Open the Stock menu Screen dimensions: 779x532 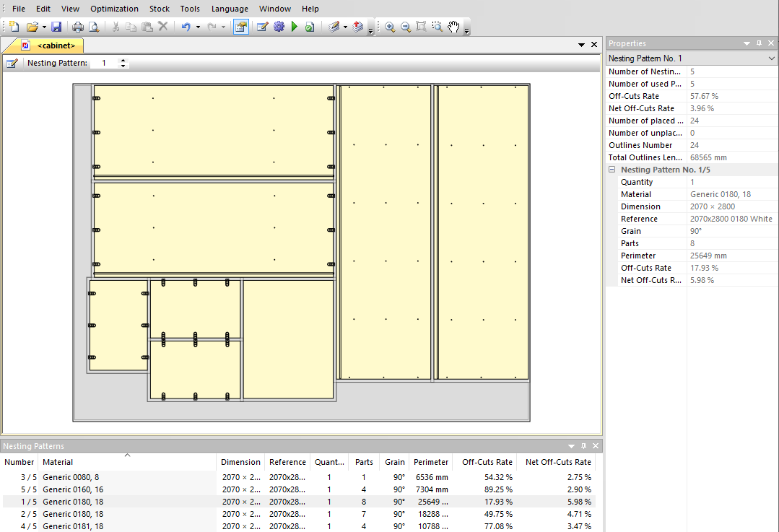tap(160, 9)
